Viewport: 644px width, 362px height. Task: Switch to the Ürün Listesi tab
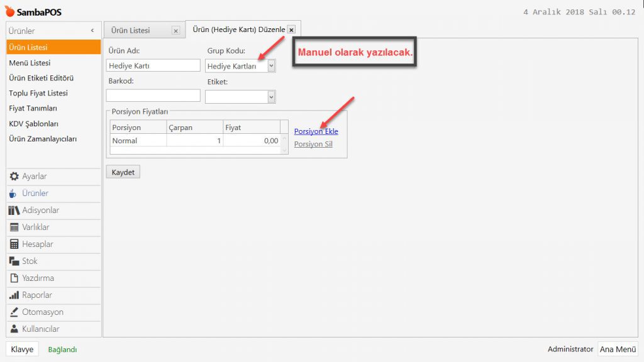(x=131, y=30)
